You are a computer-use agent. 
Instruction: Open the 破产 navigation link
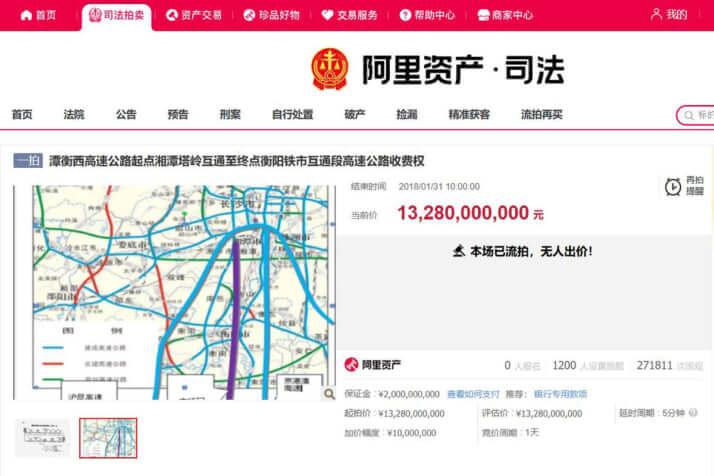[355, 114]
